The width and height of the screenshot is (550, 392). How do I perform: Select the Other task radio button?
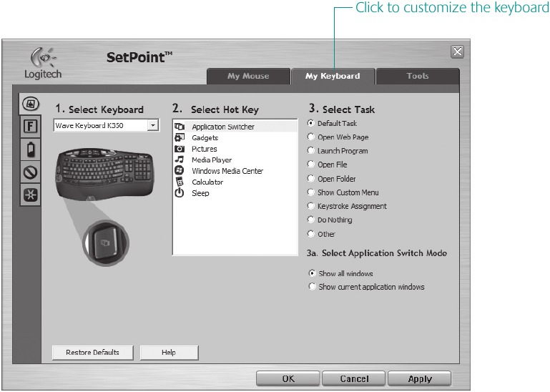tap(311, 234)
